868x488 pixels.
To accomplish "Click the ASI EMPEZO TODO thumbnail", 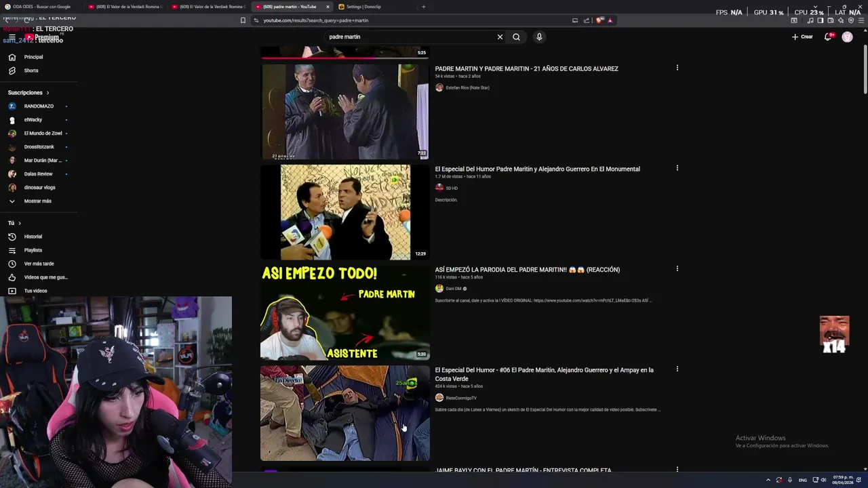I will 344,312.
